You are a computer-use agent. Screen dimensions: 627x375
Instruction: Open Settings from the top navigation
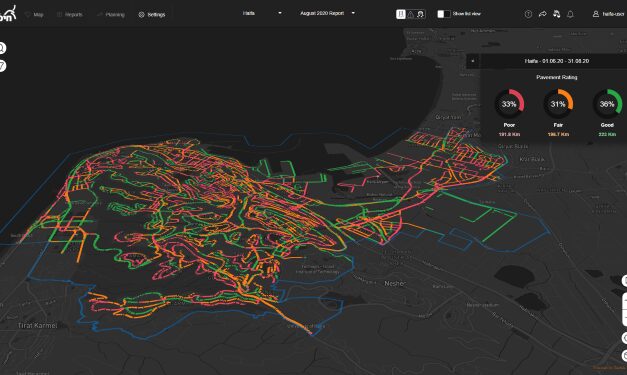152,15
